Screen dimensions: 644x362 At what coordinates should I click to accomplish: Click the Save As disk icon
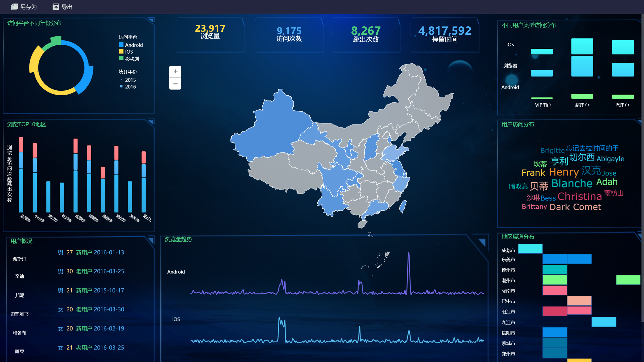[15, 7]
